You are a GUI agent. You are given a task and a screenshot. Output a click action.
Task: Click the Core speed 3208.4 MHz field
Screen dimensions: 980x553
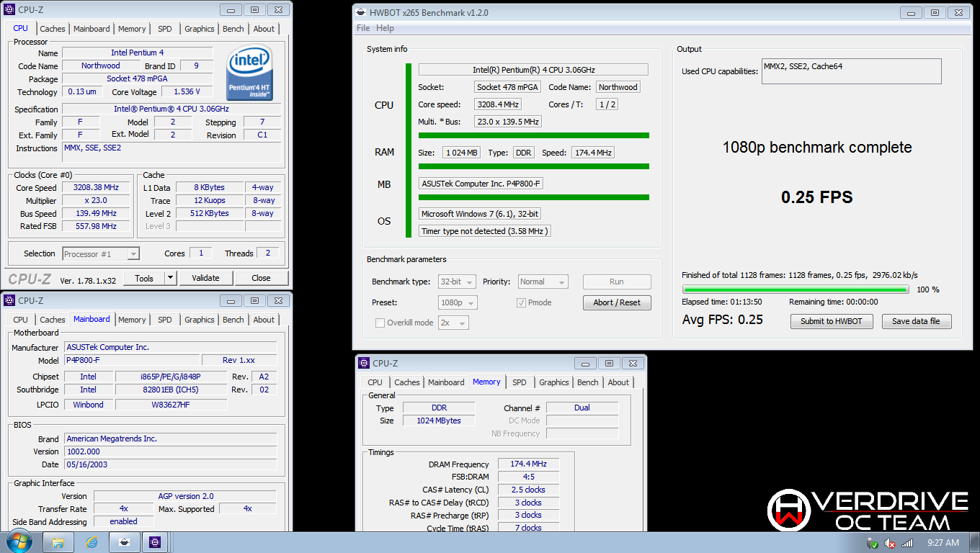[497, 104]
